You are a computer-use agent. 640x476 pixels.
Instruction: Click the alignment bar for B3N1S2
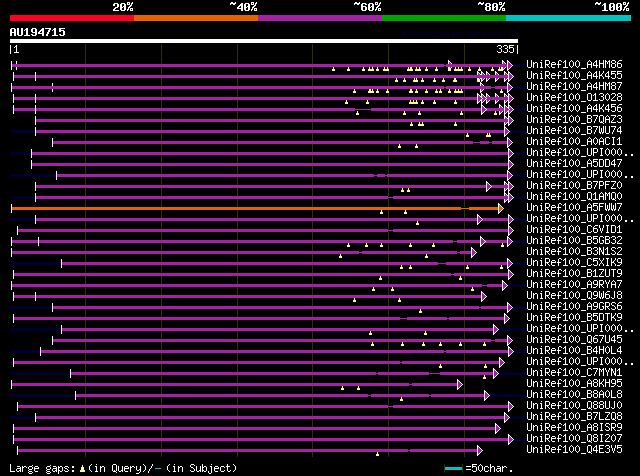pyautogui.click(x=244, y=253)
